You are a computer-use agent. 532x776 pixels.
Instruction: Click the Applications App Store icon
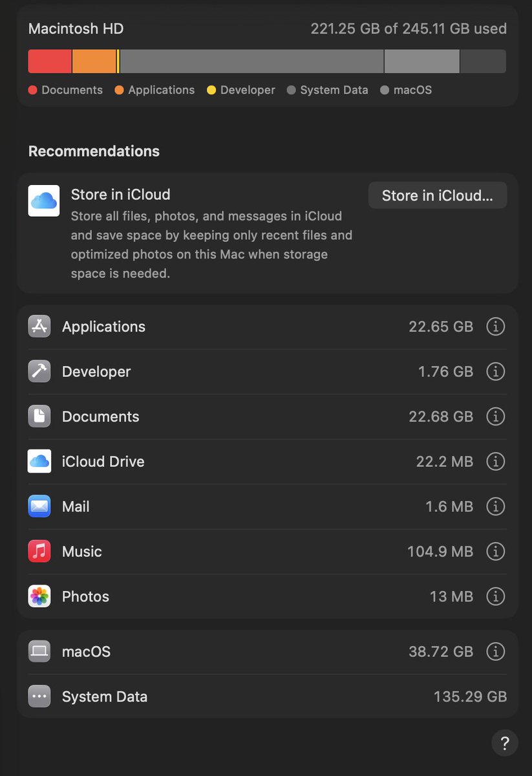(x=39, y=327)
